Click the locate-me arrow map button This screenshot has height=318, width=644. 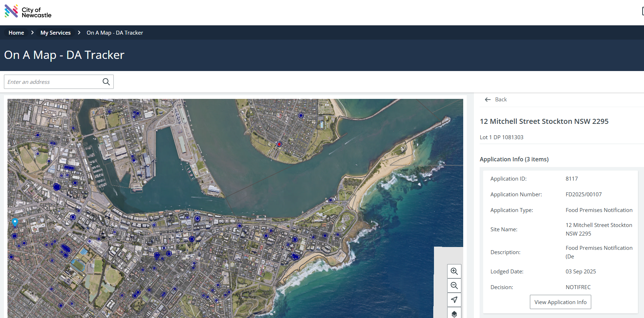point(454,300)
